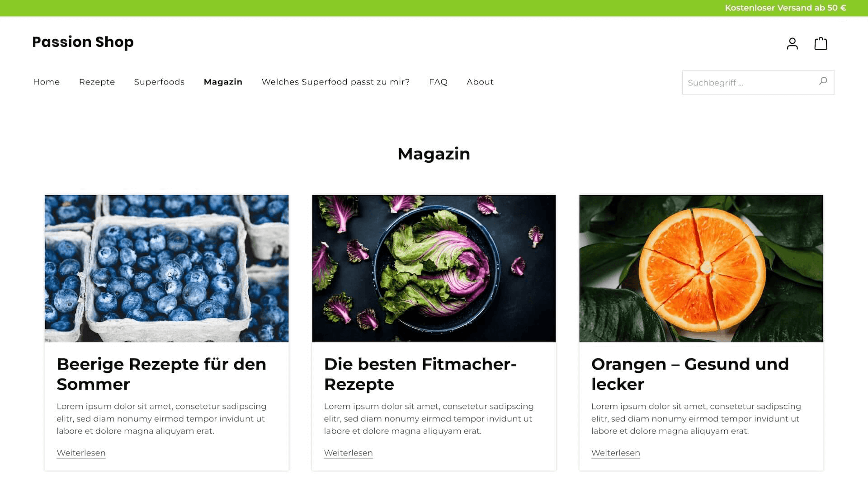This screenshot has height=488, width=868.
Task: Click the Welches Superfood passt zu mir menu
Action: [x=336, y=82]
